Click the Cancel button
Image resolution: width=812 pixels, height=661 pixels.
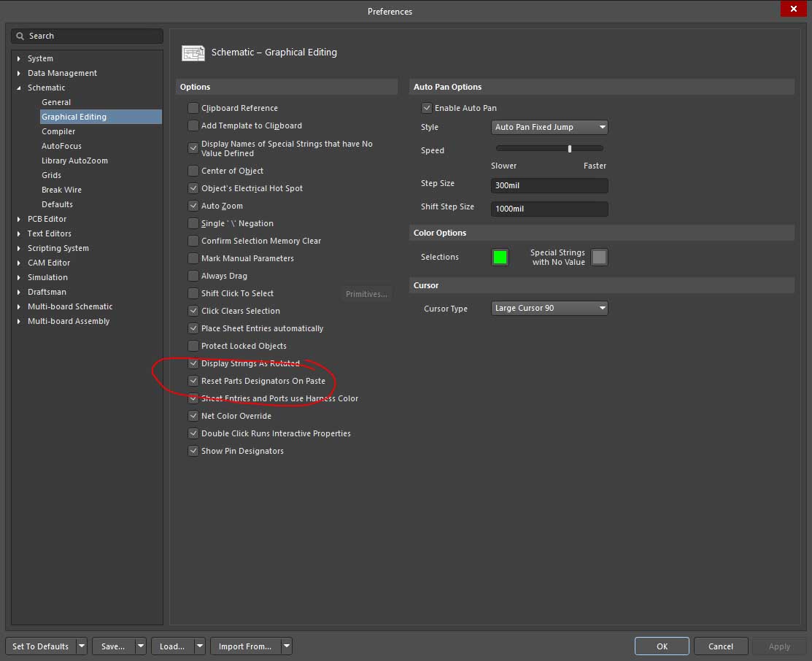coord(720,646)
